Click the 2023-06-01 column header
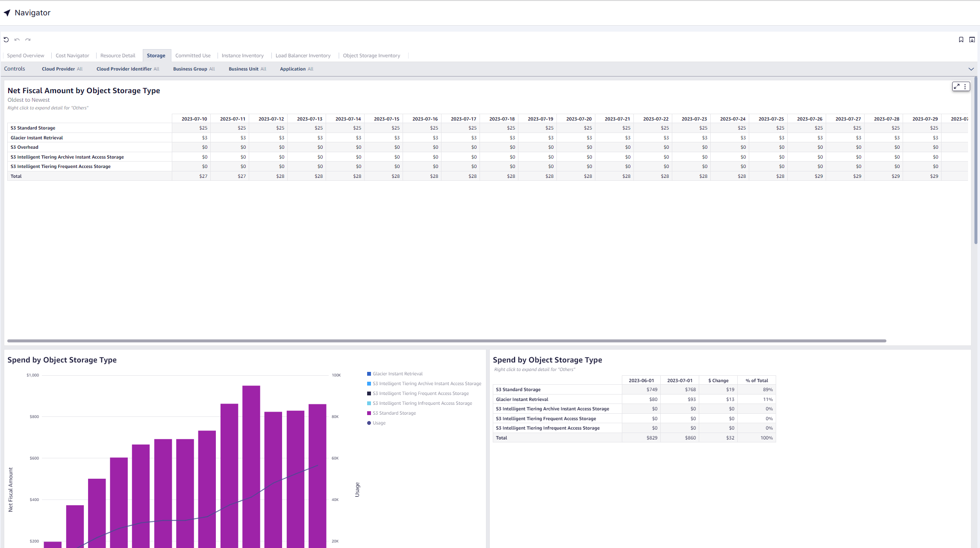Image resolution: width=980 pixels, height=548 pixels. (641, 380)
